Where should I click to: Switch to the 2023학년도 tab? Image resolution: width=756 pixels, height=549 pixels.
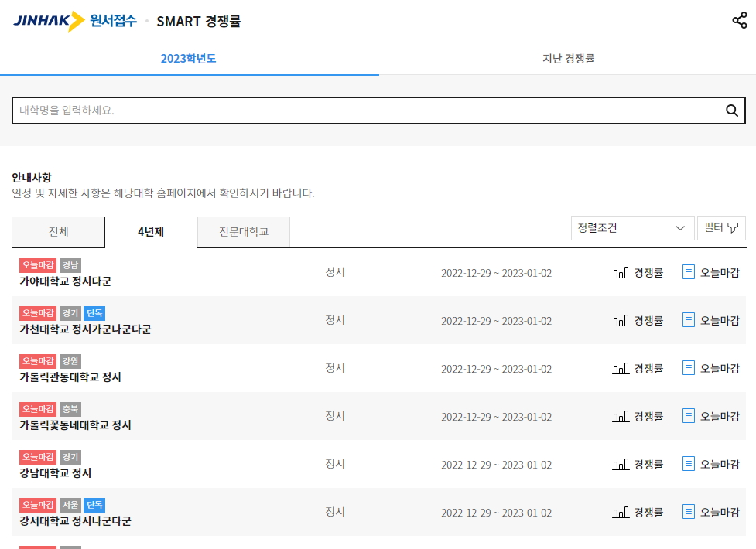pos(189,59)
